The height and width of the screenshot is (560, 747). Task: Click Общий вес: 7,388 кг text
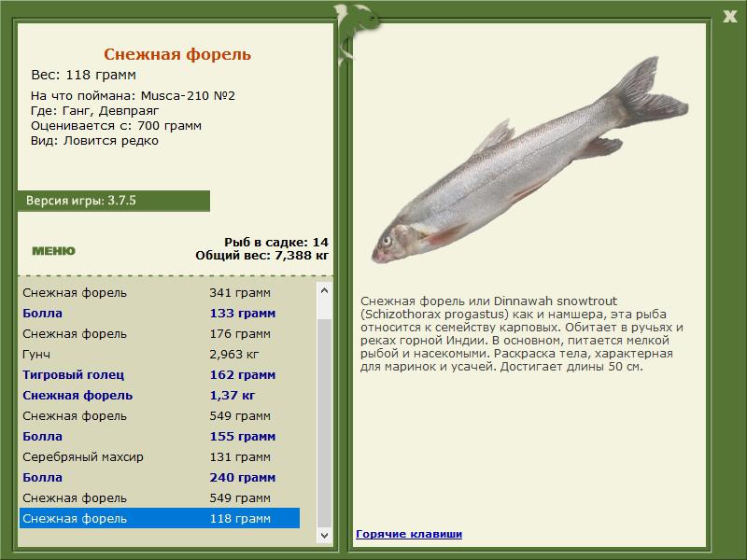pos(261,256)
